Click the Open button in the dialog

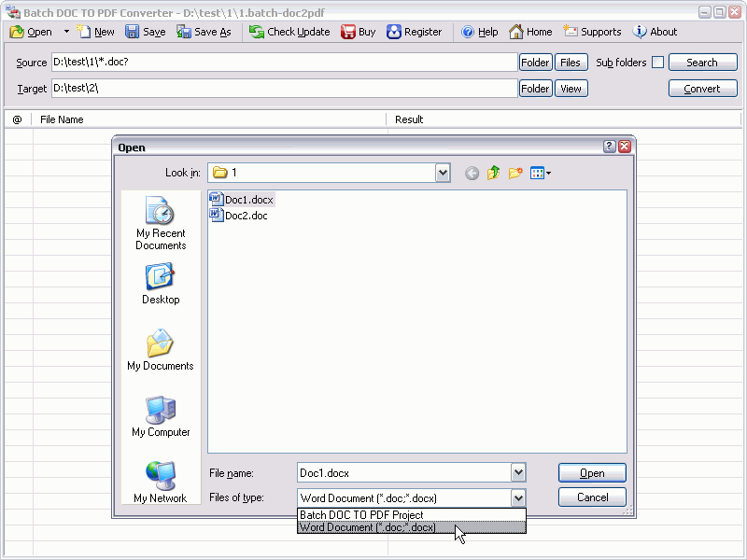click(592, 473)
